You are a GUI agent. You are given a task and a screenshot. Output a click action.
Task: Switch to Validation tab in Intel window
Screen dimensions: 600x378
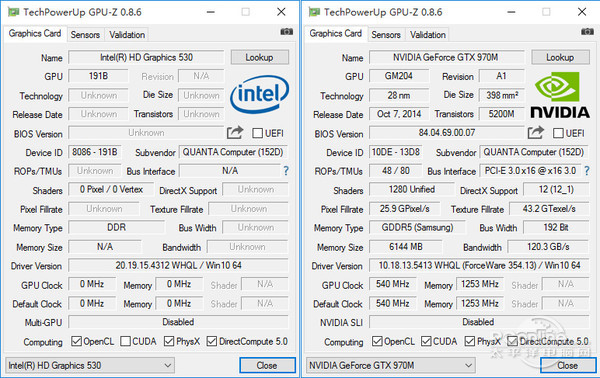click(x=127, y=35)
